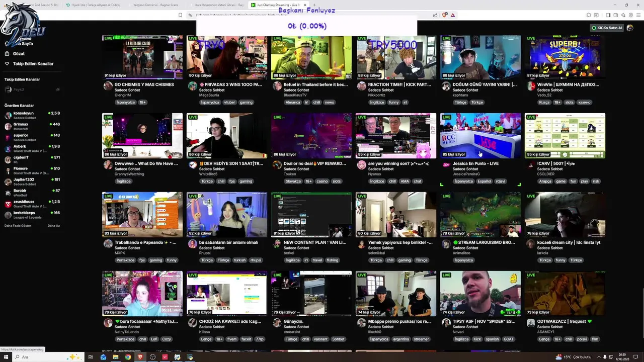
Task: Open Grimnax channel avatar in sidebar
Action: click(x=8, y=126)
